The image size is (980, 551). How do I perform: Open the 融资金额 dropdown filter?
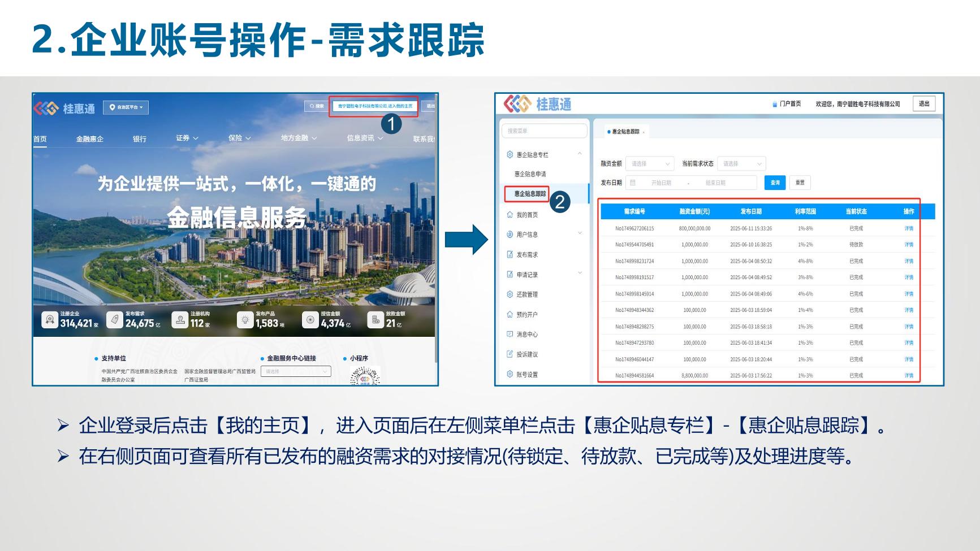[649, 163]
